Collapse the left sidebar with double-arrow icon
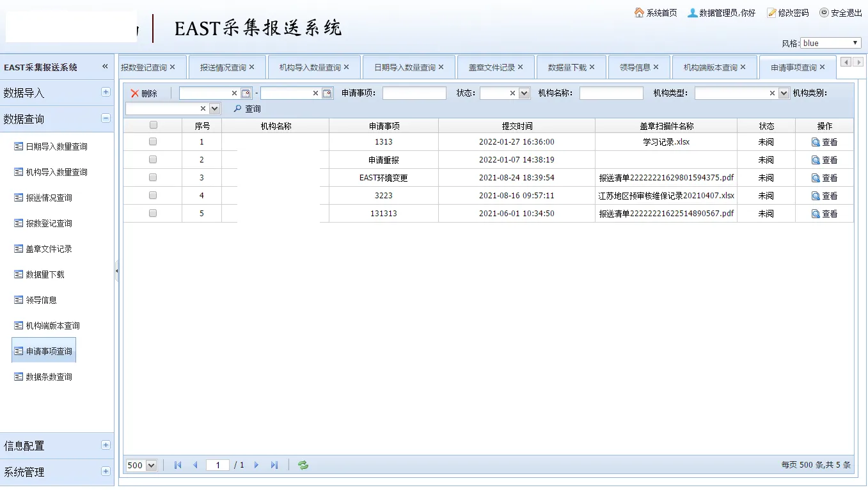This screenshot has width=868, height=490. tap(105, 67)
